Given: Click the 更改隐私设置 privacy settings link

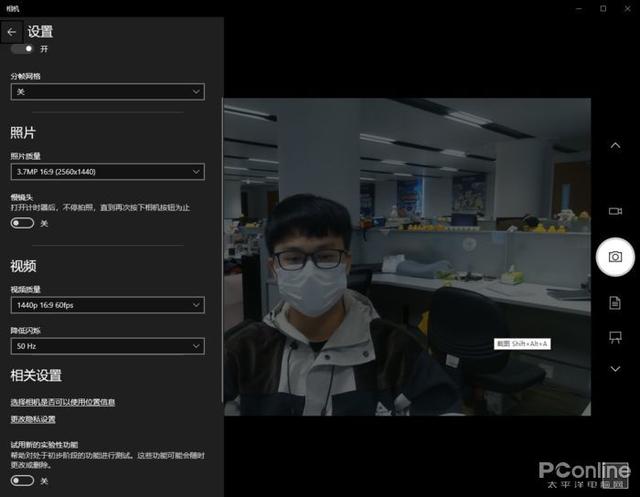Looking at the screenshot, I should click(x=33, y=419).
